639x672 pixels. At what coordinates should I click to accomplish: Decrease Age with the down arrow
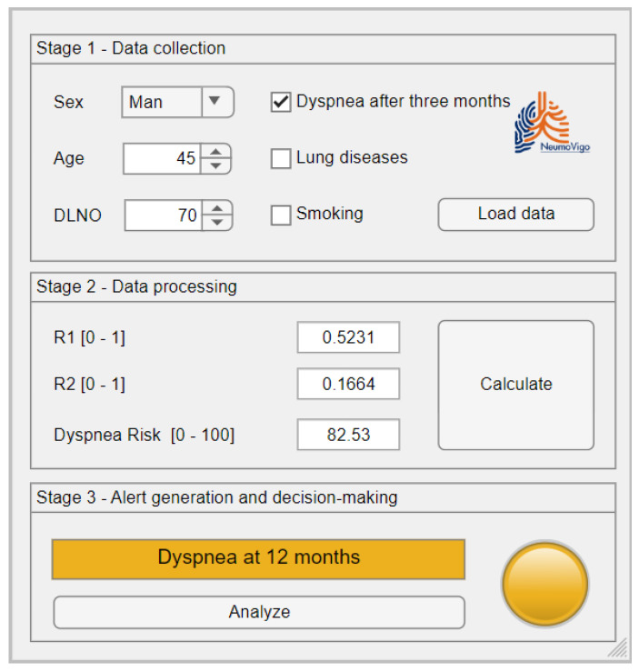click(x=215, y=165)
